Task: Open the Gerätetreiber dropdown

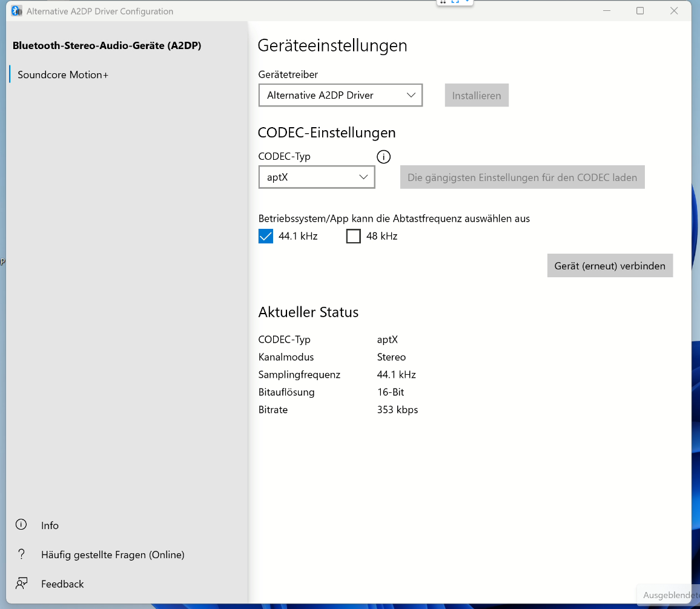Action: 340,95
